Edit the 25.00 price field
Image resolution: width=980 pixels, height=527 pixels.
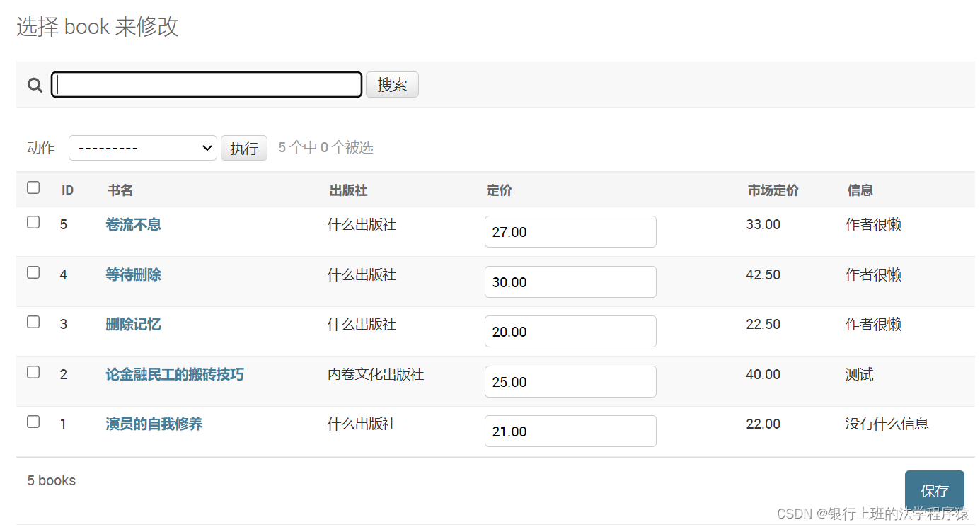coord(570,381)
